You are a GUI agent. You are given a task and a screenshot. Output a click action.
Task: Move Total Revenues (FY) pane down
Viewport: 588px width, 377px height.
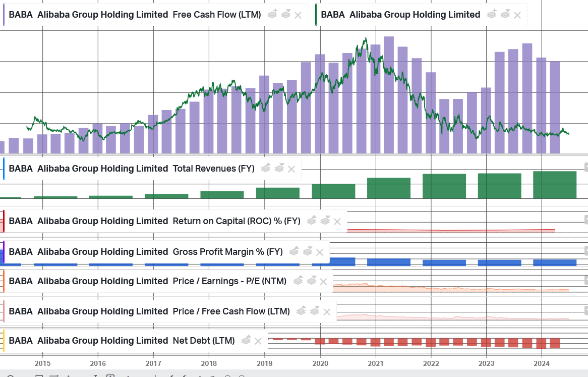pos(279,168)
